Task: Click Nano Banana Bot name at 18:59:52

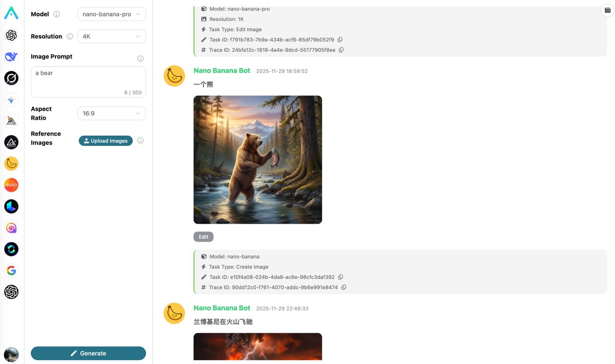Action: [x=222, y=71]
